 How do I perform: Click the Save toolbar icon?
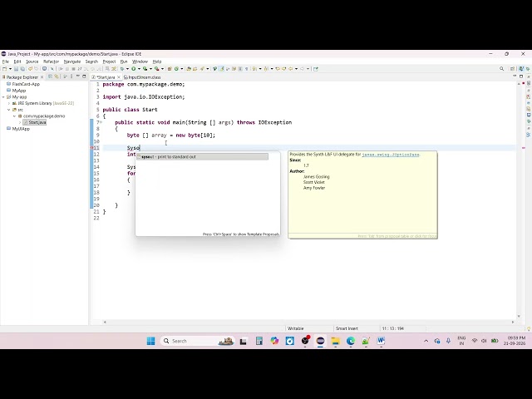[x=16, y=69]
